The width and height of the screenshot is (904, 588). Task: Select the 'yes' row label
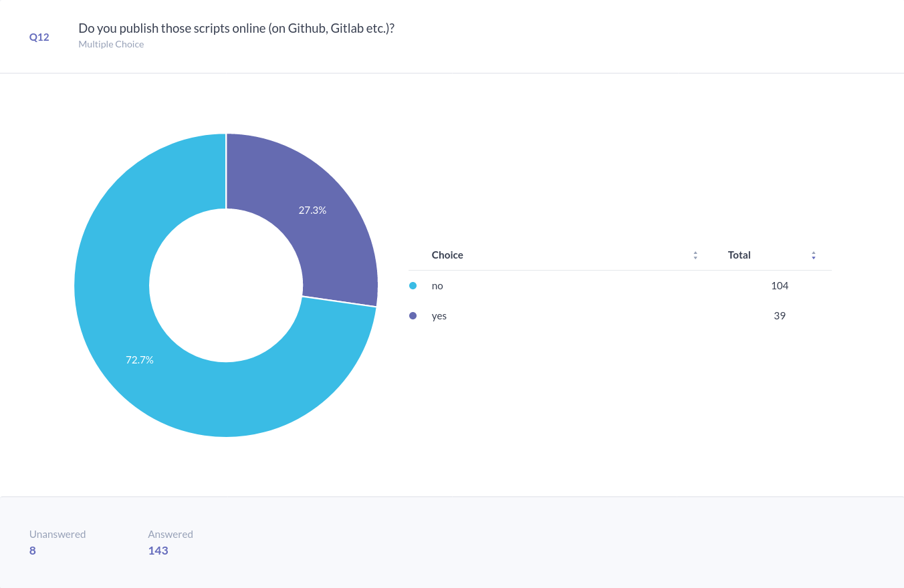[439, 316]
